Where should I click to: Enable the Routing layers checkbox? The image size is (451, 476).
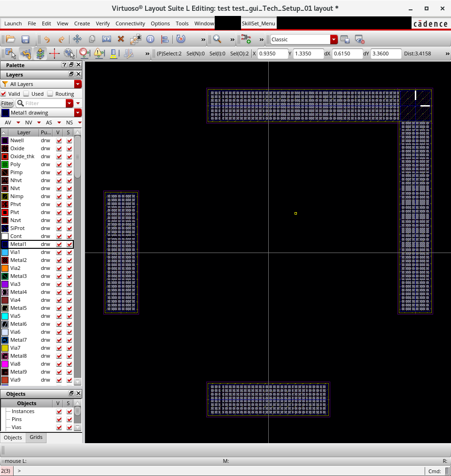tap(50, 94)
